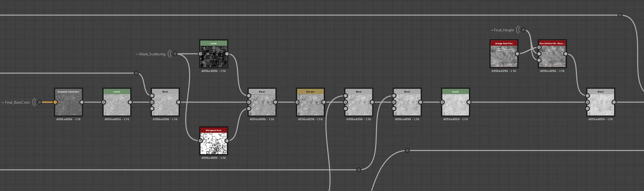Image resolution: width=644 pixels, height=191 pixels.
Task: Click the Final_Height portal label
Action: [504, 30]
